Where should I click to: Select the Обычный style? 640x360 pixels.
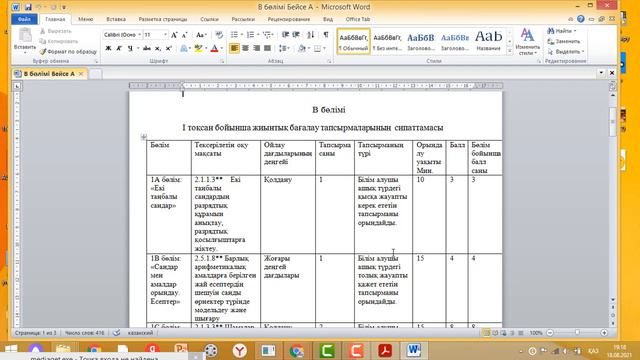point(353,41)
